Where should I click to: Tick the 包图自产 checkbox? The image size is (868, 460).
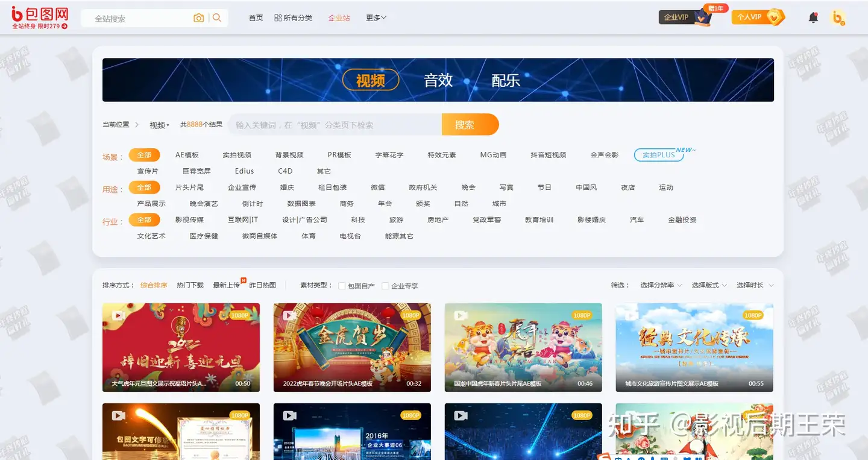tap(342, 286)
